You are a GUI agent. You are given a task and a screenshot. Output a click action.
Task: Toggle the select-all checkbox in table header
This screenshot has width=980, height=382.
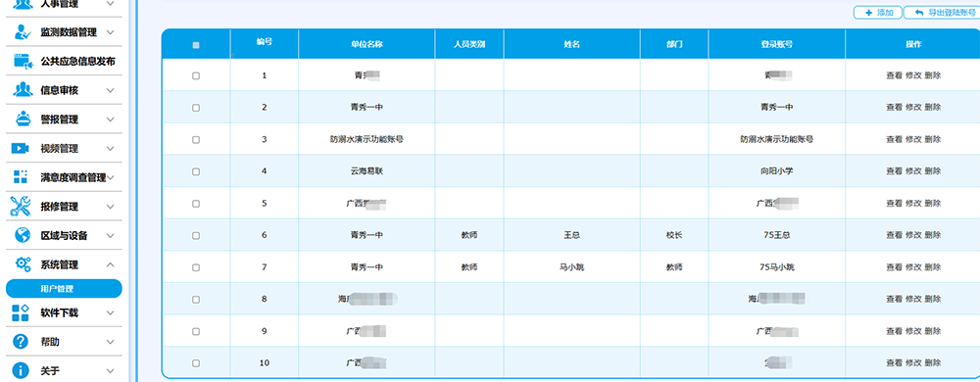click(196, 45)
